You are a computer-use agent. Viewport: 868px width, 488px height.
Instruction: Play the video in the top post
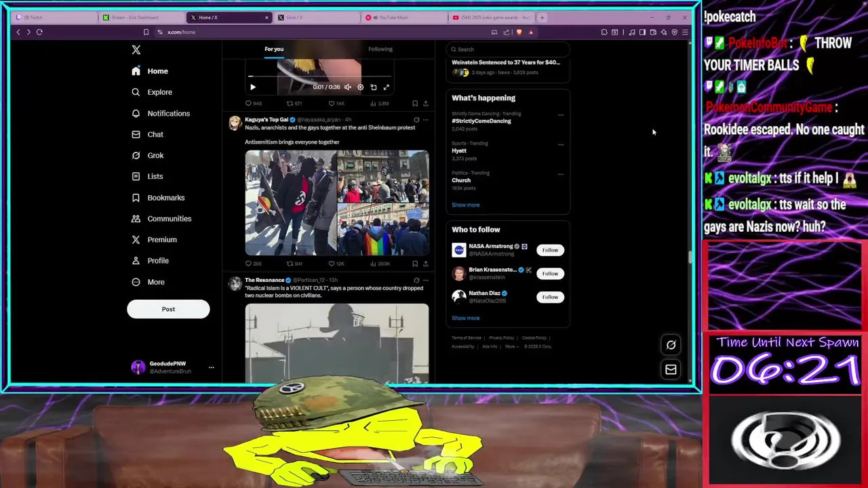pyautogui.click(x=253, y=87)
